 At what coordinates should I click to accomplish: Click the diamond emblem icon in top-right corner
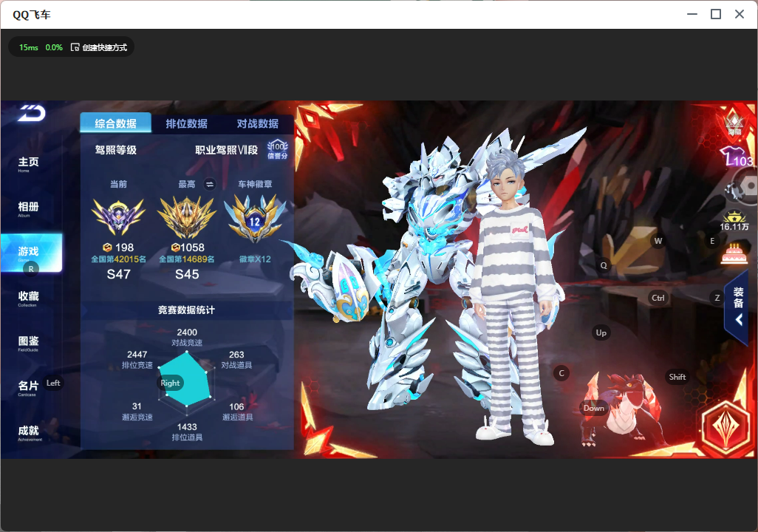click(734, 123)
